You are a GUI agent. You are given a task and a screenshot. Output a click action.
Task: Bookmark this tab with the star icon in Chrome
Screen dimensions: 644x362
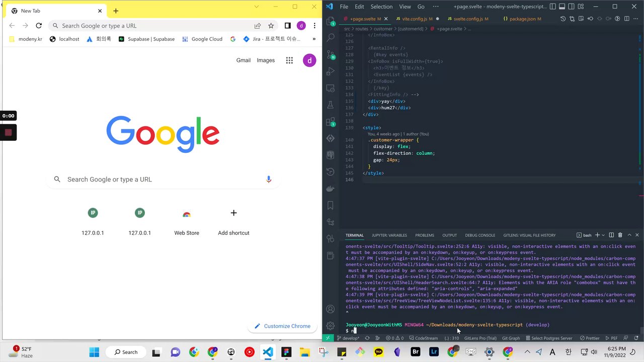(271, 26)
